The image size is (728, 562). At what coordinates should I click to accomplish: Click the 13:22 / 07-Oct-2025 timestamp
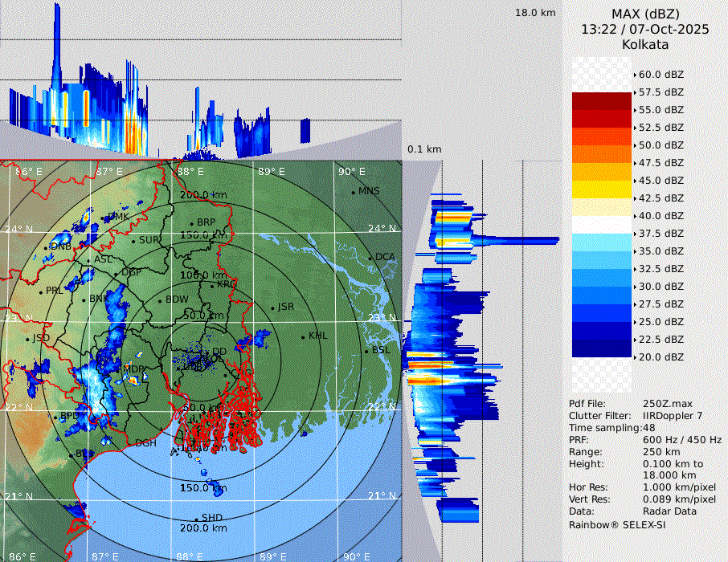(x=645, y=29)
